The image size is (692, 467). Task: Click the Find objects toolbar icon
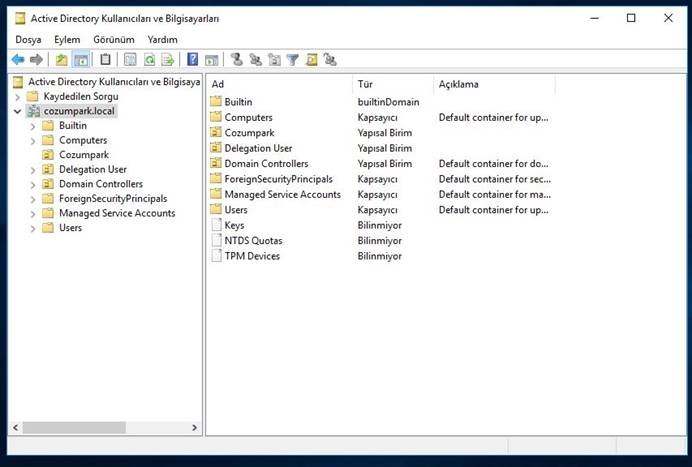[x=312, y=59]
